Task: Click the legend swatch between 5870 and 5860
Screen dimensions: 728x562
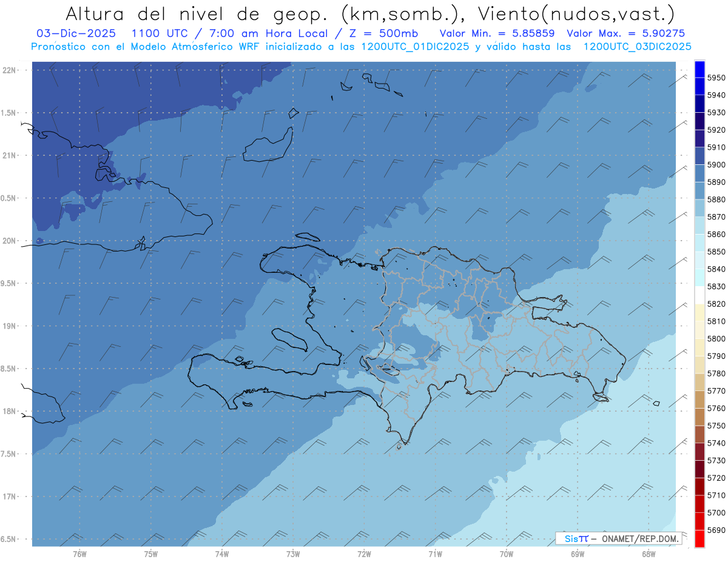Action: coord(699,226)
